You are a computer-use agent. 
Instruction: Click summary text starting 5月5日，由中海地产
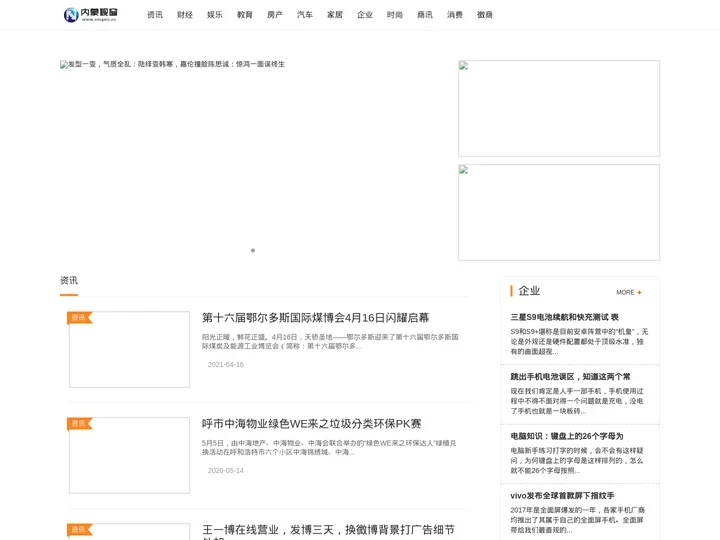[329, 448]
